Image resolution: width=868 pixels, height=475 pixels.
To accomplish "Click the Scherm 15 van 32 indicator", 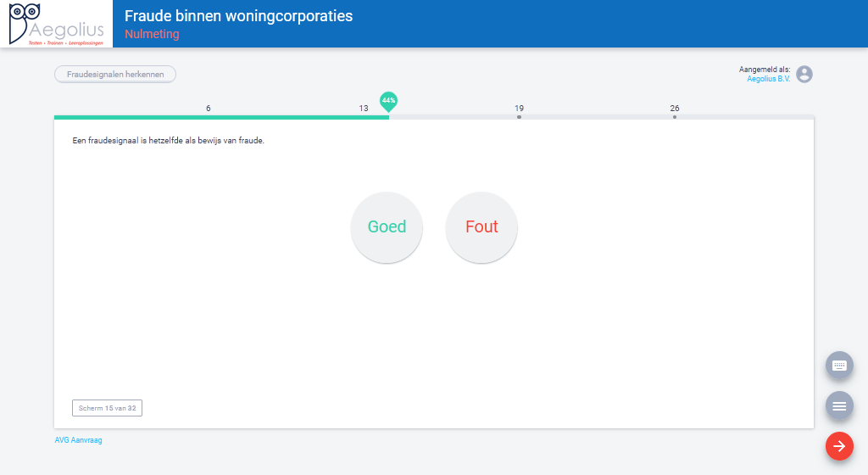I will click(x=108, y=408).
